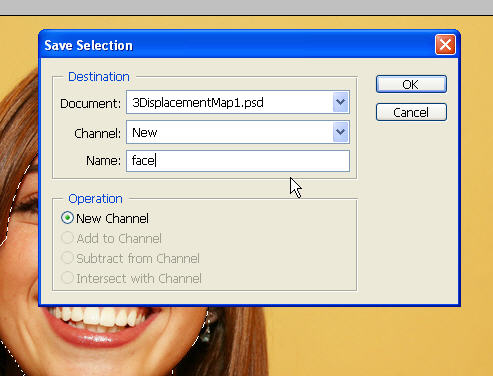
Task: Click the 3DisplacementMap1.psd document value
Action: click(x=198, y=102)
